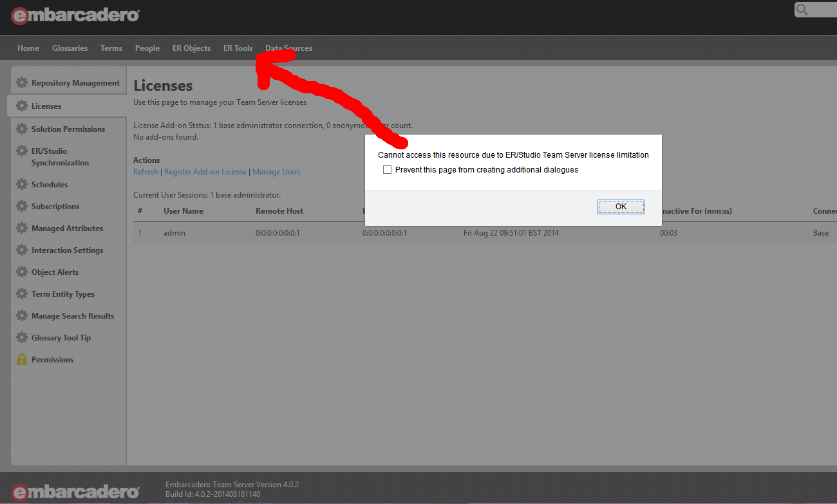
Task: Open the Home menu
Action: point(28,48)
